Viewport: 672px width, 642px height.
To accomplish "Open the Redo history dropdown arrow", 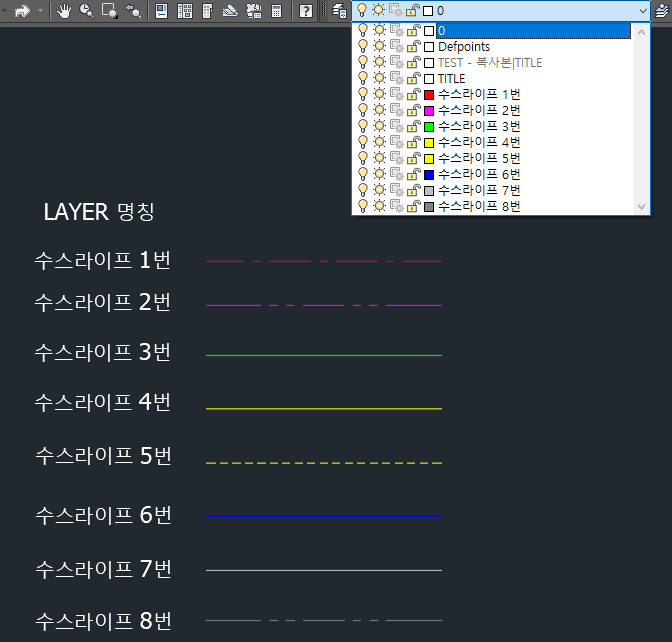I will click(40, 11).
